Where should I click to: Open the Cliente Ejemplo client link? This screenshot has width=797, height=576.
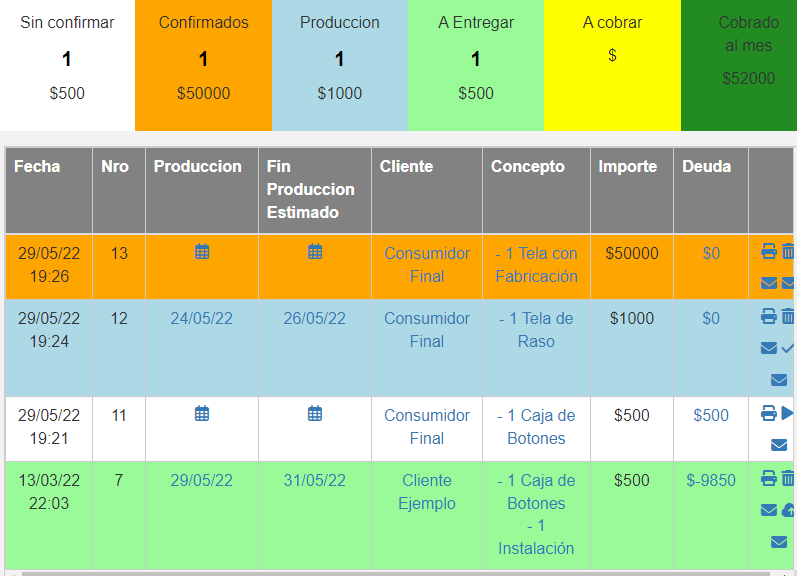pyautogui.click(x=427, y=492)
